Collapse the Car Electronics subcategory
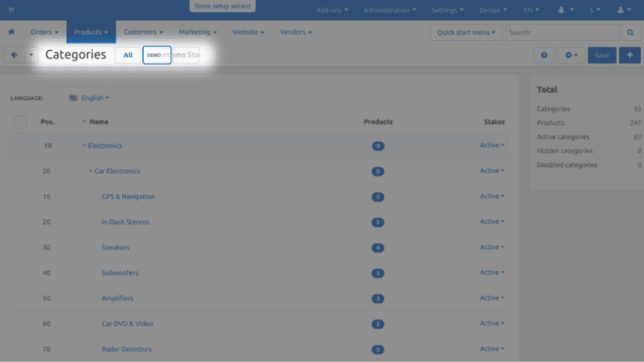Image resolution: width=644 pixels, height=362 pixels. point(91,171)
